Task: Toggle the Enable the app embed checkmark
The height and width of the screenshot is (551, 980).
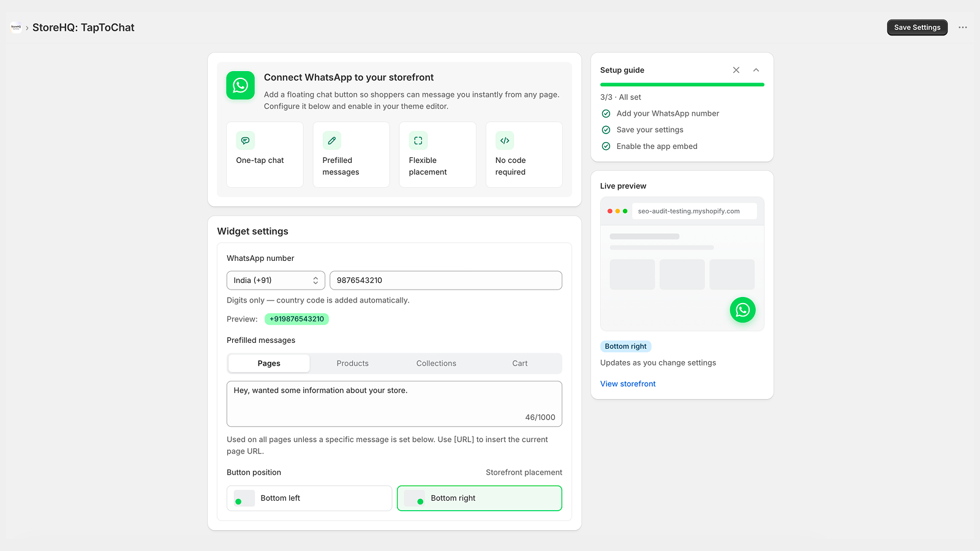Action: (606, 146)
